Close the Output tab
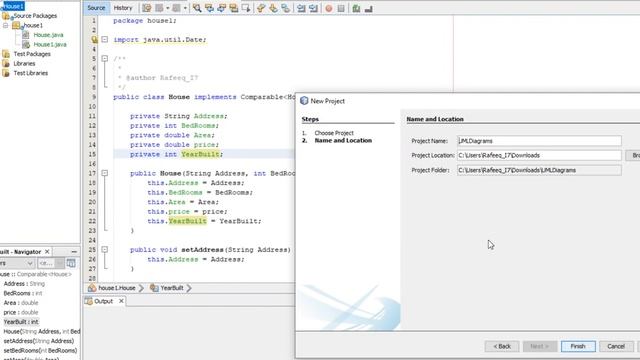 121,301
